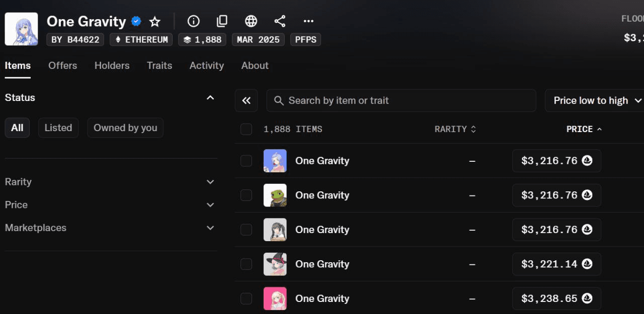This screenshot has width=644, height=314.
Task: Open the Activity tab
Action: tap(207, 66)
